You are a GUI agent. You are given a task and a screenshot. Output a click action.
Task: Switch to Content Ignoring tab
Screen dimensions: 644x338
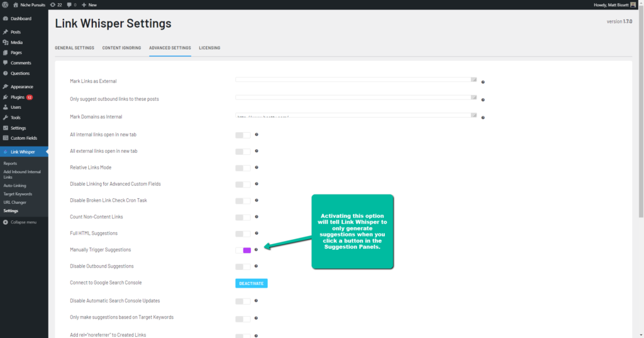[121, 48]
